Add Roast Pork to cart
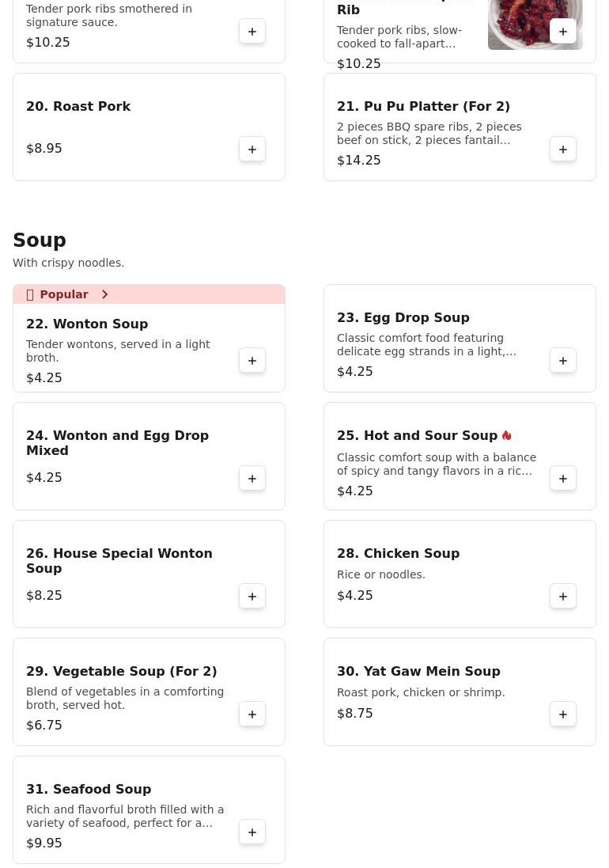 pos(252,150)
